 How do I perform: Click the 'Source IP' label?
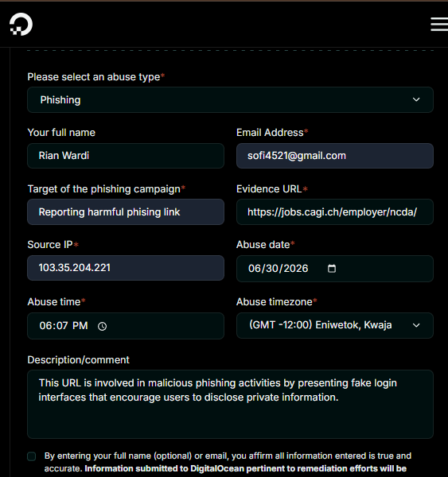click(x=53, y=245)
